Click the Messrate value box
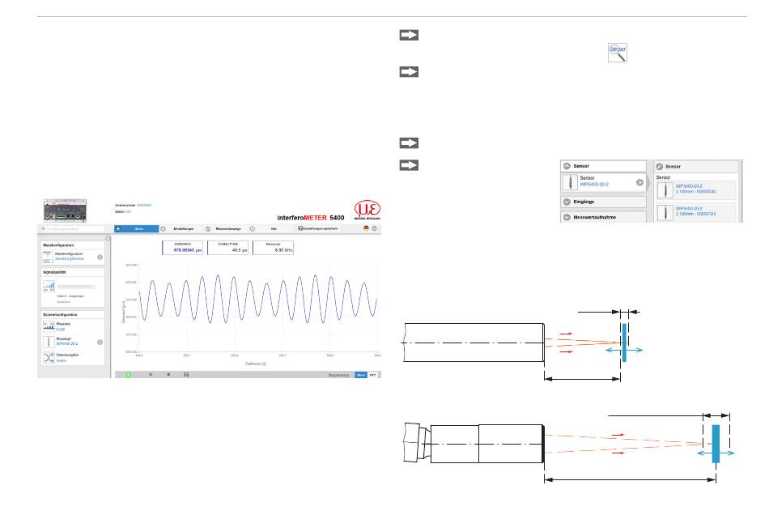 pos(273,247)
